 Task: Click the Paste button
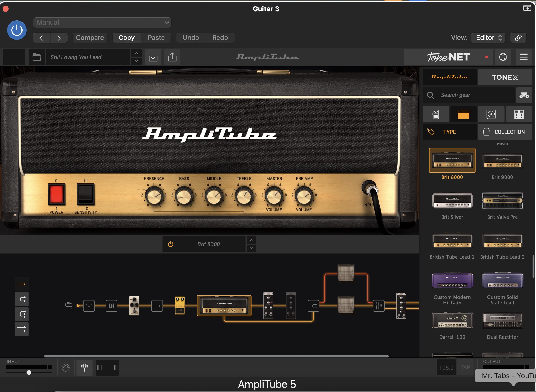click(156, 38)
